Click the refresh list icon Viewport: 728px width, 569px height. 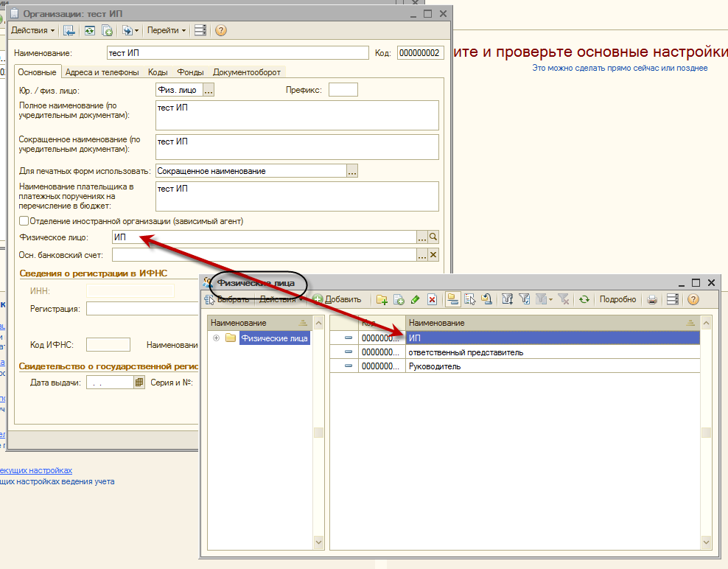(584, 299)
